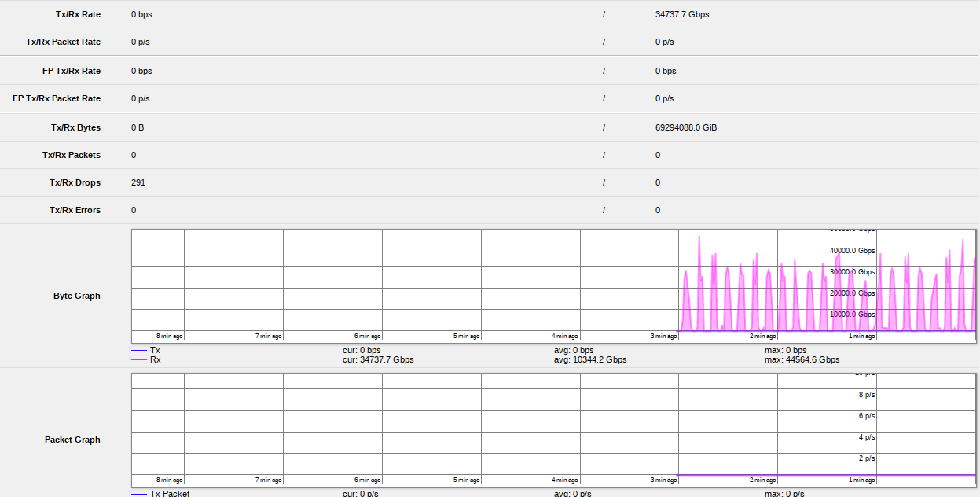Click the 30000.0 Gbps axis label

coord(852,272)
